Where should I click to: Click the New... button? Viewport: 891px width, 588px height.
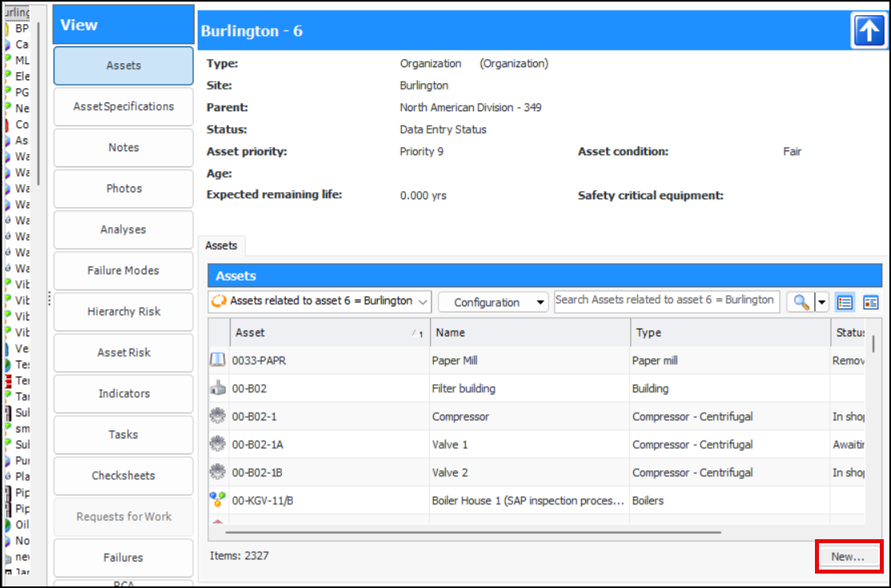click(x=848, y=557)
